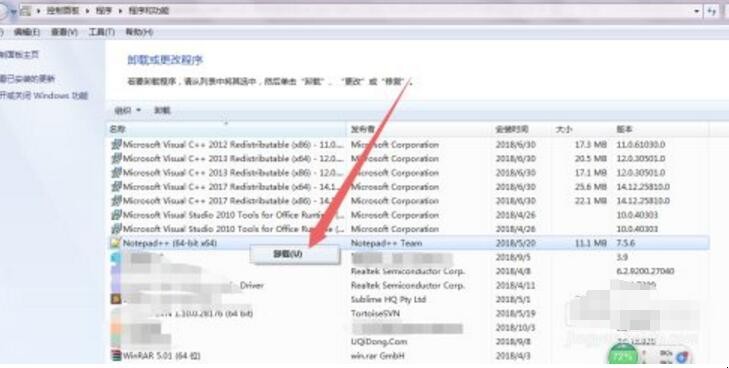Open the control panel home link
Image resolution: width=729 pixels, height=368 pixels.
20,54
